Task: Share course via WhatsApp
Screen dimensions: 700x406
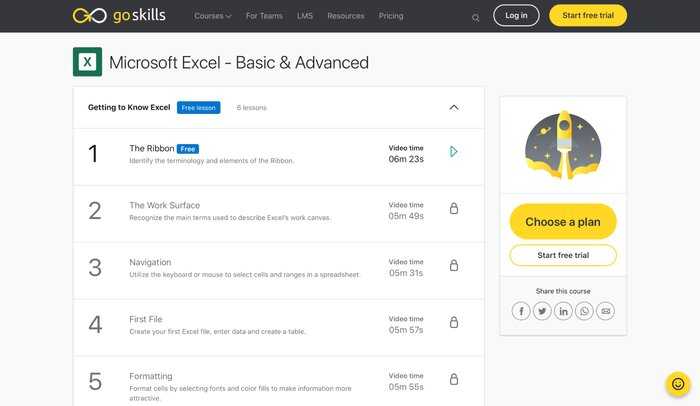Action: pos(584,311)
